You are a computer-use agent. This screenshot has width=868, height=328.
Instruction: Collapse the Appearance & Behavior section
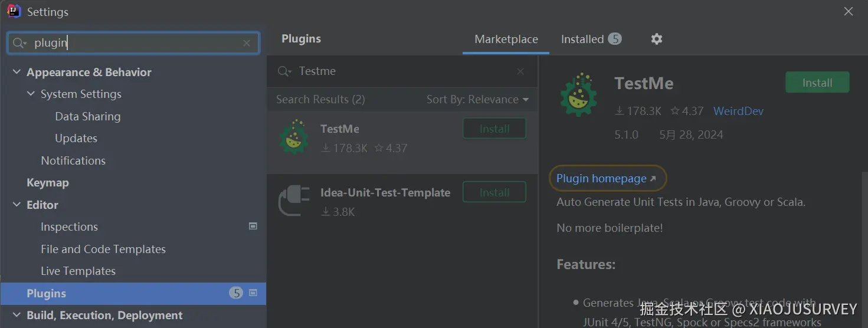tap(17, 72)
